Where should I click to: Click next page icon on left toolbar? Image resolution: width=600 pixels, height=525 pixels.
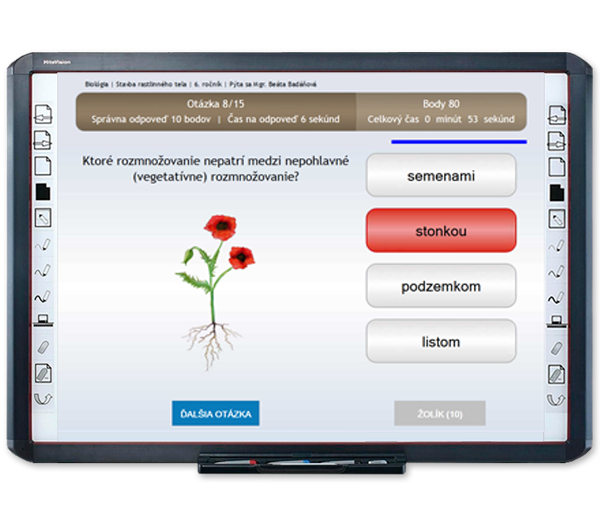click(42, 139)
